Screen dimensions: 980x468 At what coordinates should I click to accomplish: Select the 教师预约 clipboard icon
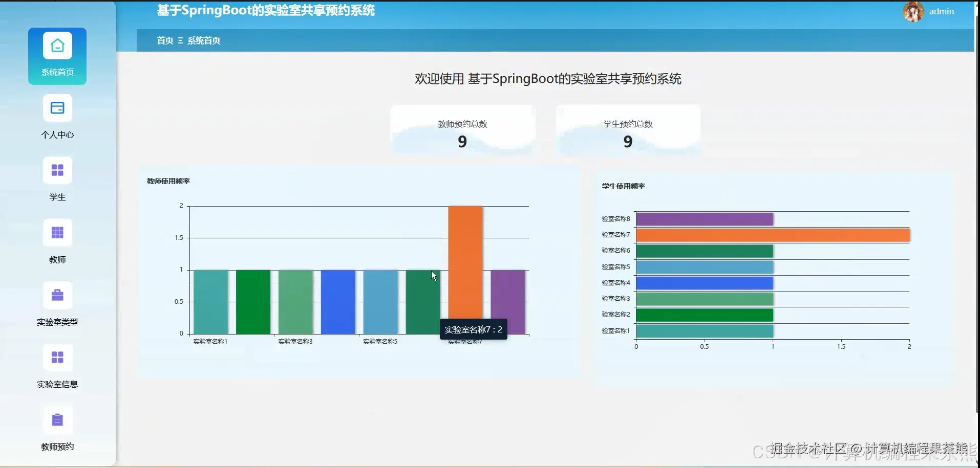[57, 419]
